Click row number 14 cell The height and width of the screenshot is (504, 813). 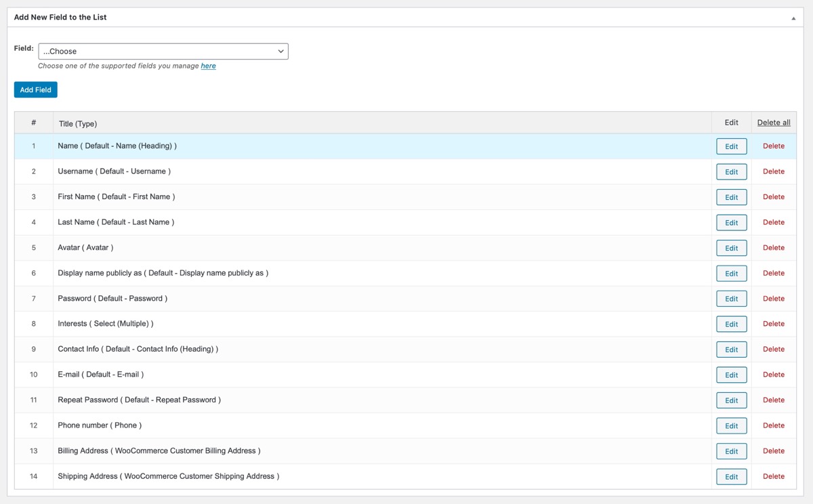34,476
